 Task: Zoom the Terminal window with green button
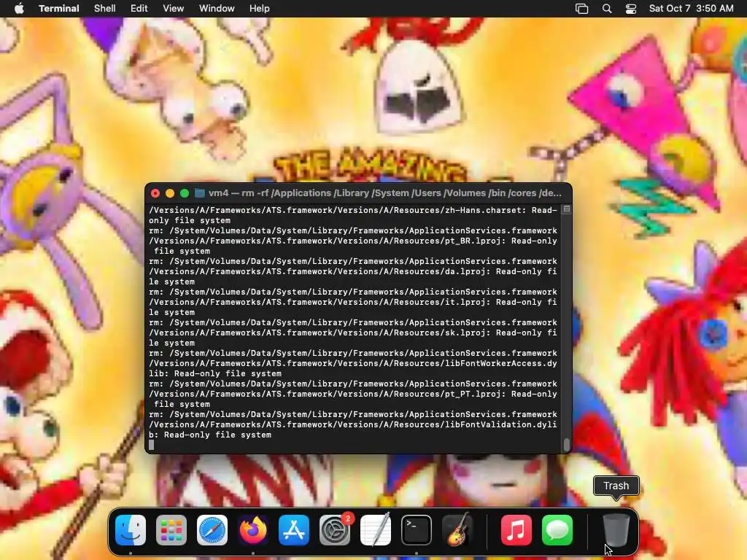(x=185, y=193)
